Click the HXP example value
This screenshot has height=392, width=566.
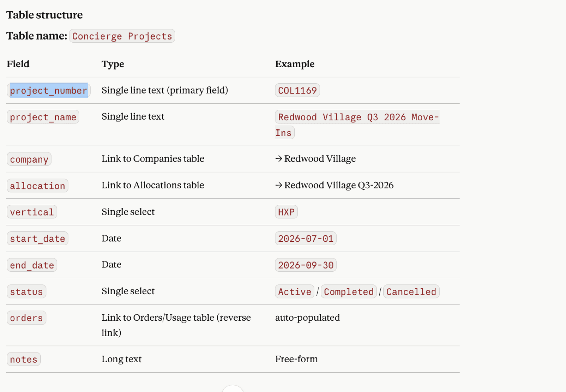click(x=286, y=212)
